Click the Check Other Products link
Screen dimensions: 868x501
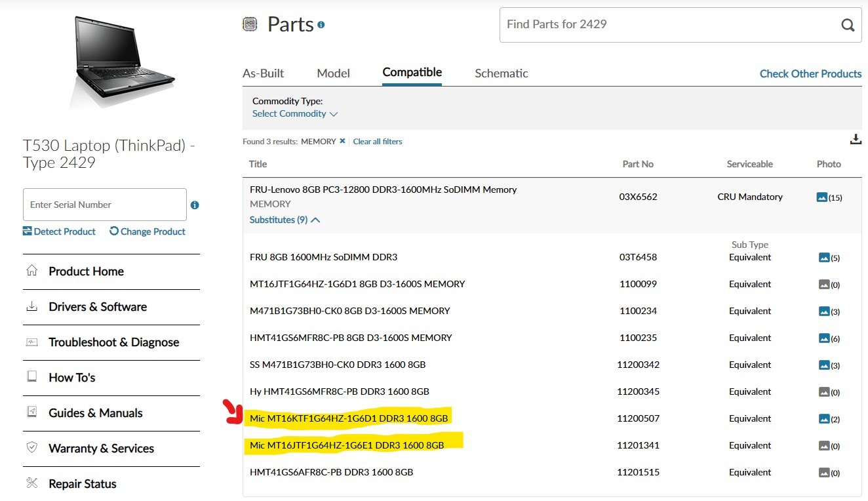tap(810, 74)
